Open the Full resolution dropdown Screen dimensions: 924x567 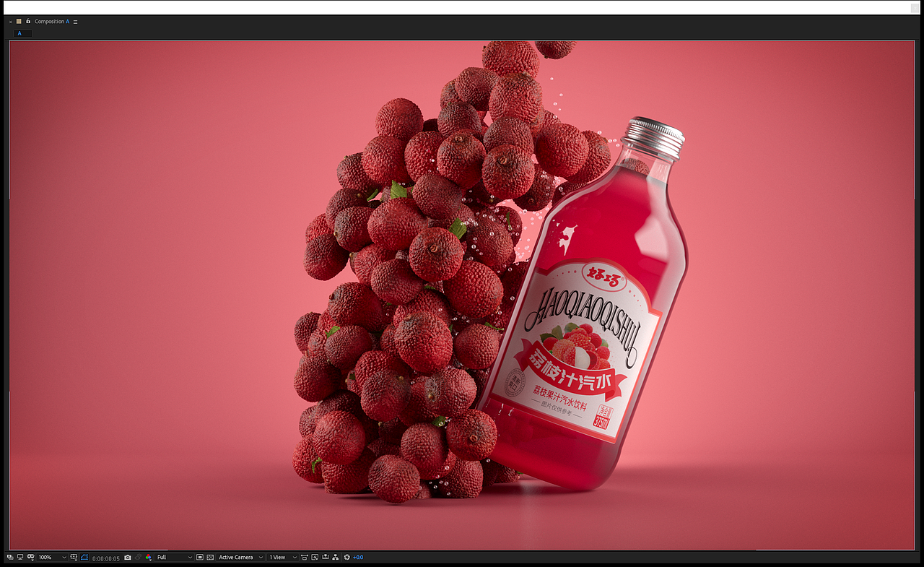[x=175, y=558]
